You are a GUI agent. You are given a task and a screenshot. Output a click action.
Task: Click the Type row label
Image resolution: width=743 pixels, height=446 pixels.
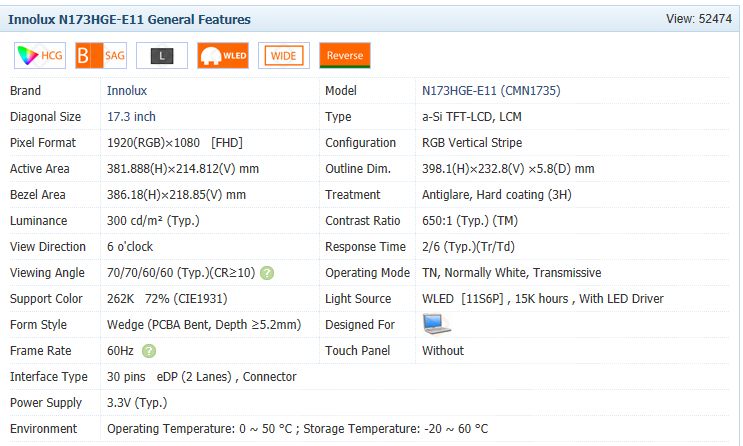coord(338,117)
